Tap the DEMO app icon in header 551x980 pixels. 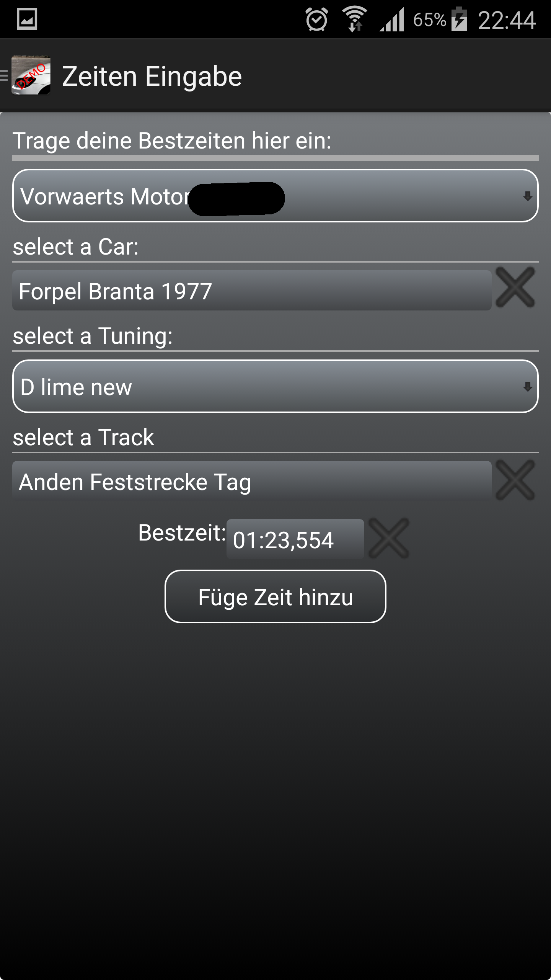click(x=31, y=75)
